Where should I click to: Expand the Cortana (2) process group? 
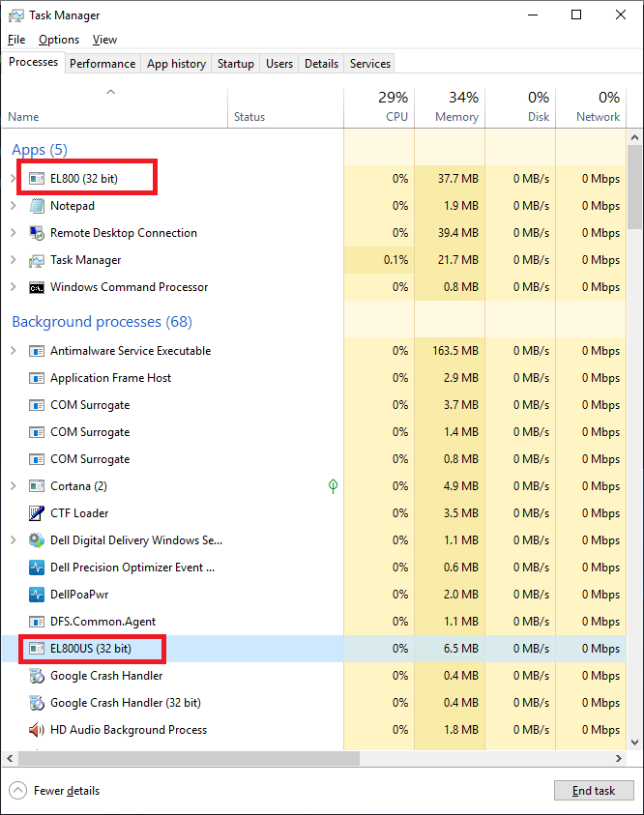13,486
